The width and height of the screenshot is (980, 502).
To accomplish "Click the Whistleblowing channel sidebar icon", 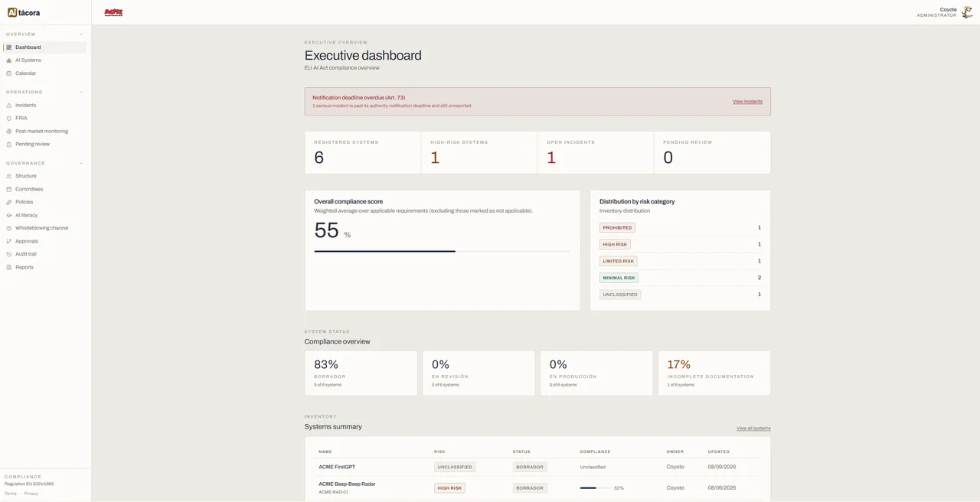I will click(x=9, y=228).
